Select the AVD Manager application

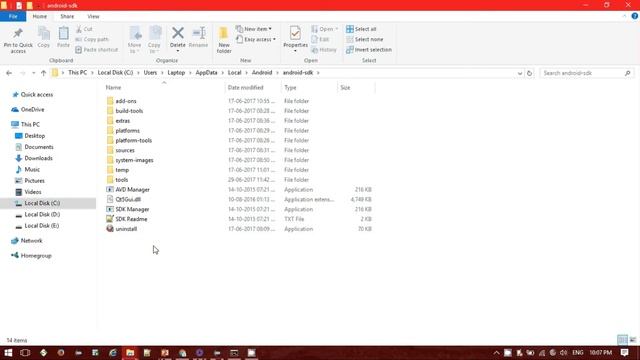point(132,189)
